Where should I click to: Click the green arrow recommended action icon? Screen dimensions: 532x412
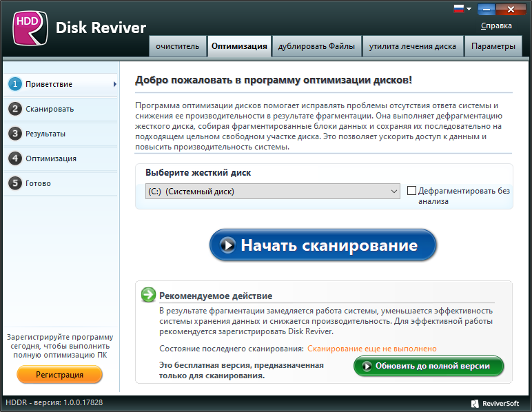(149, 295)
